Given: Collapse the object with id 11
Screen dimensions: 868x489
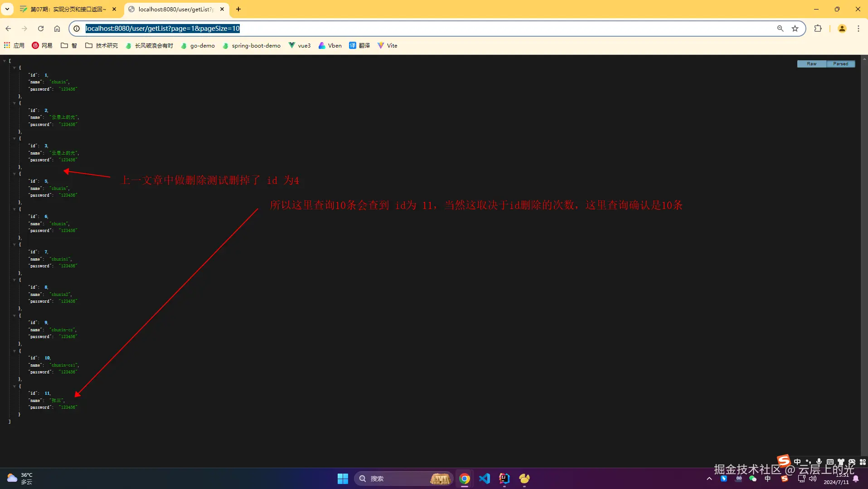Looking at the screenshot, I should [x=15, y=386].
